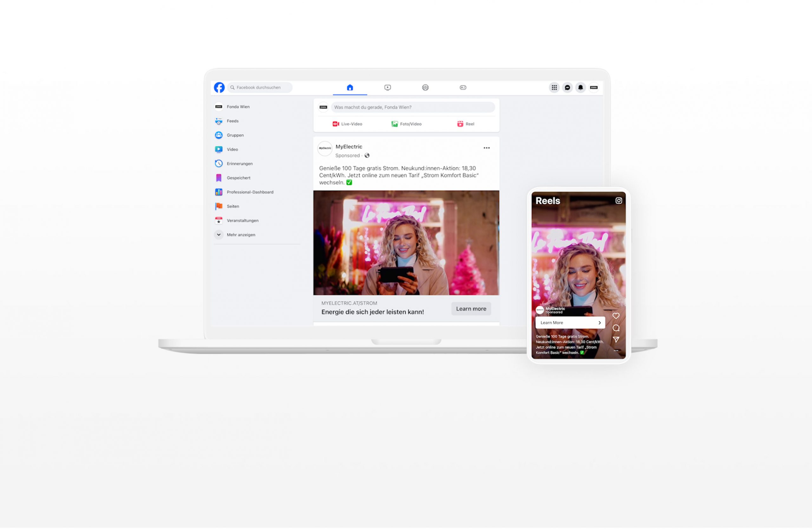Image resolution: width=812 pixels, height=532 pixels.
Task: Click the Veranstaltungen sidebar menu item
Action: tap(242, 220)
